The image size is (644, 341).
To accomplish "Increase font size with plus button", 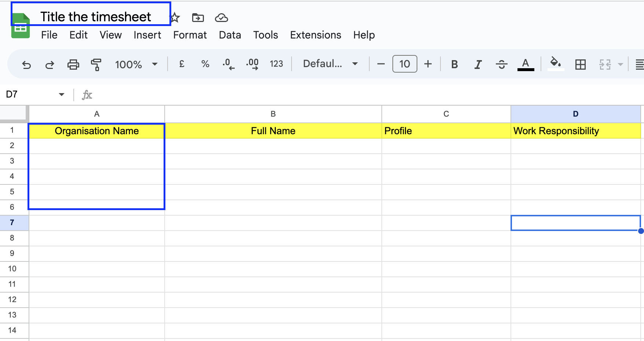I will tap(428, 64).
